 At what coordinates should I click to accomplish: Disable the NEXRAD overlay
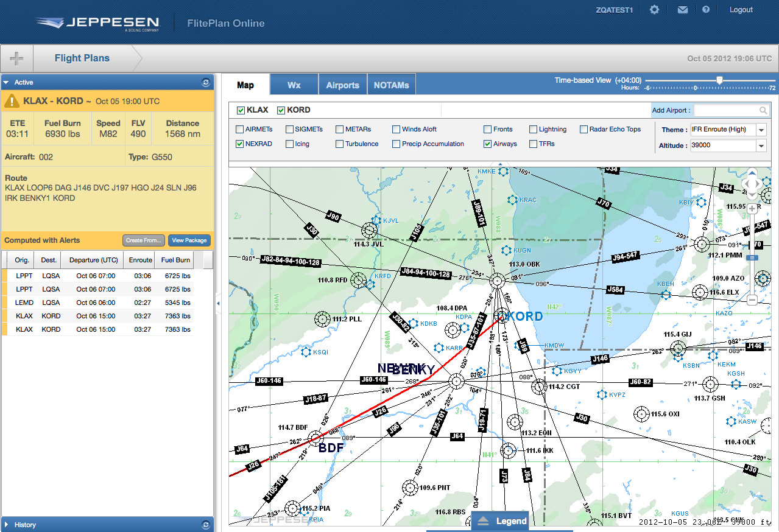click(x=239, y=144)
